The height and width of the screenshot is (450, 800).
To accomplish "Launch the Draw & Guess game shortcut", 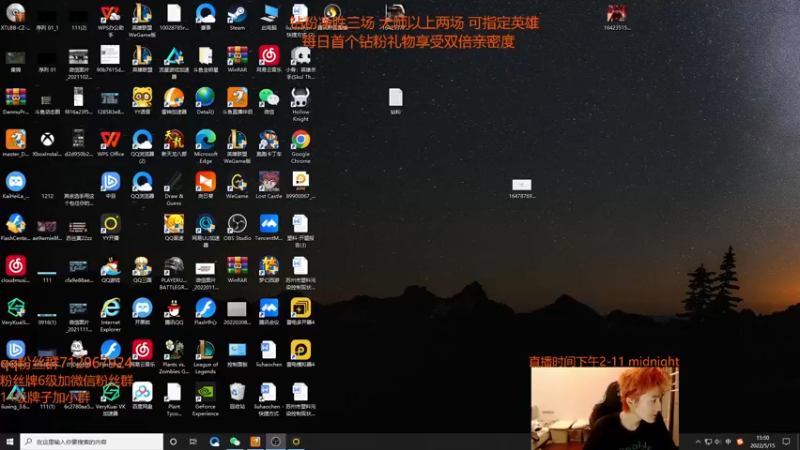I will point(174,188).
